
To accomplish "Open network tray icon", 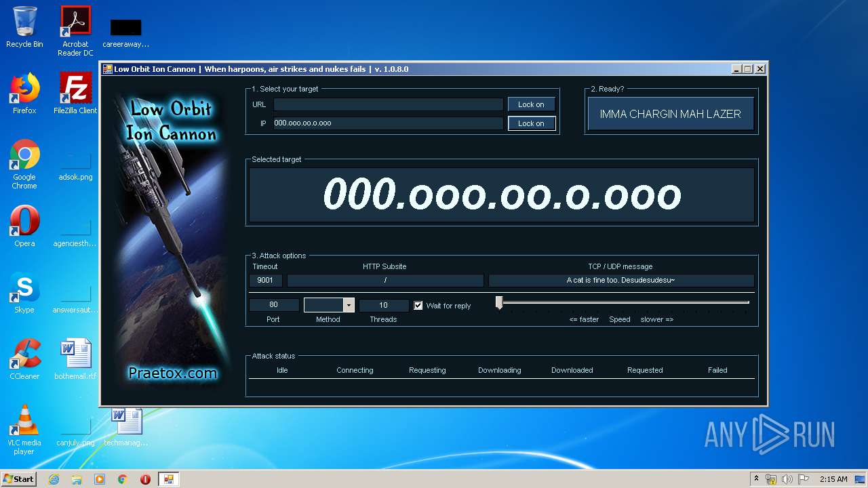I will [x=771, y=479].
